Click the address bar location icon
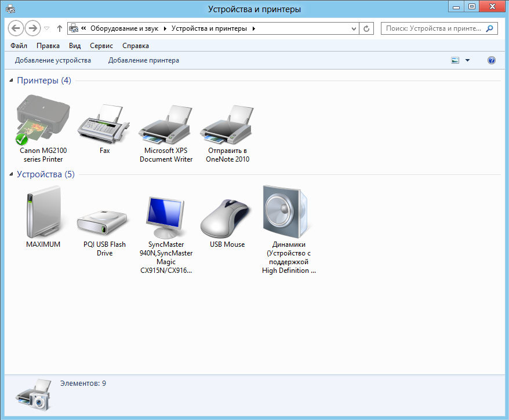 [74, 28]
